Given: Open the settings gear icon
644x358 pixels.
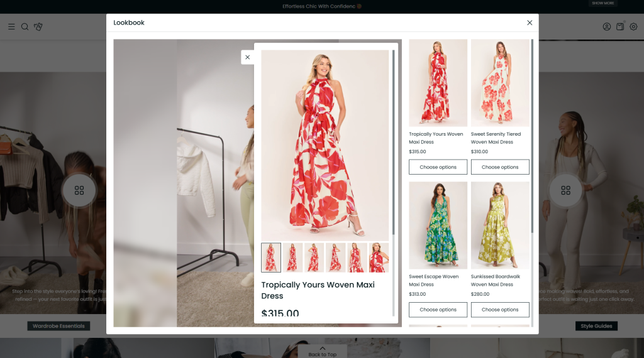Looking at the screenshot, I should pos(634,26).
